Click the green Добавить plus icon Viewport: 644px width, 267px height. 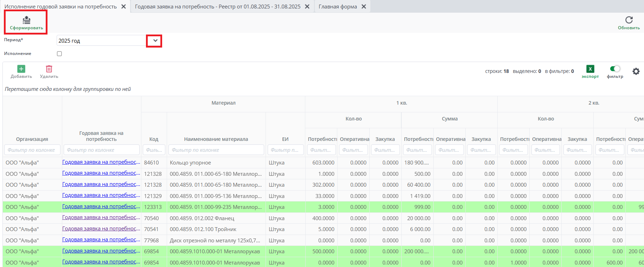(21, 69)
